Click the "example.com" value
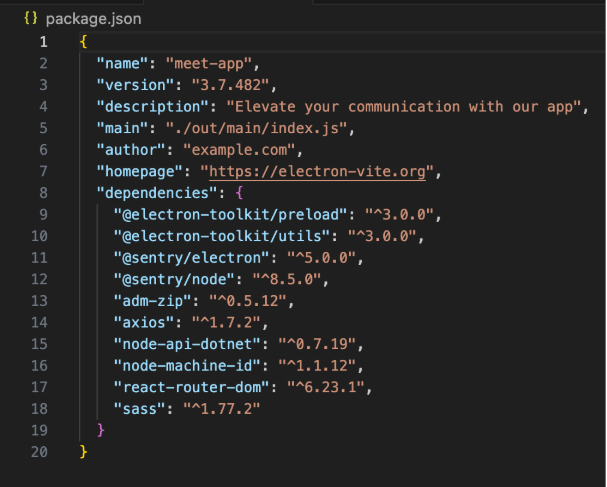Image resolution: width=607 pixels, height=487 pixels. pyautogui.click(x=239, y=150)
